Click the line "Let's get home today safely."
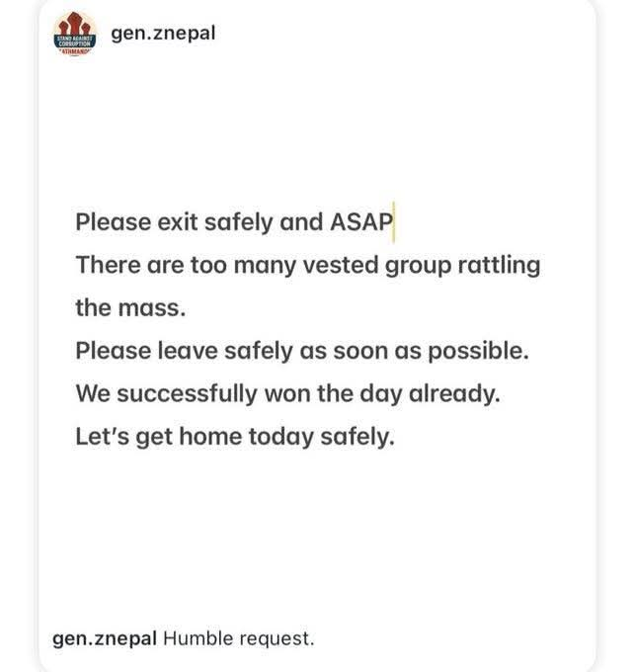Viewport: 635px width, 672px height. pos(235,435)
